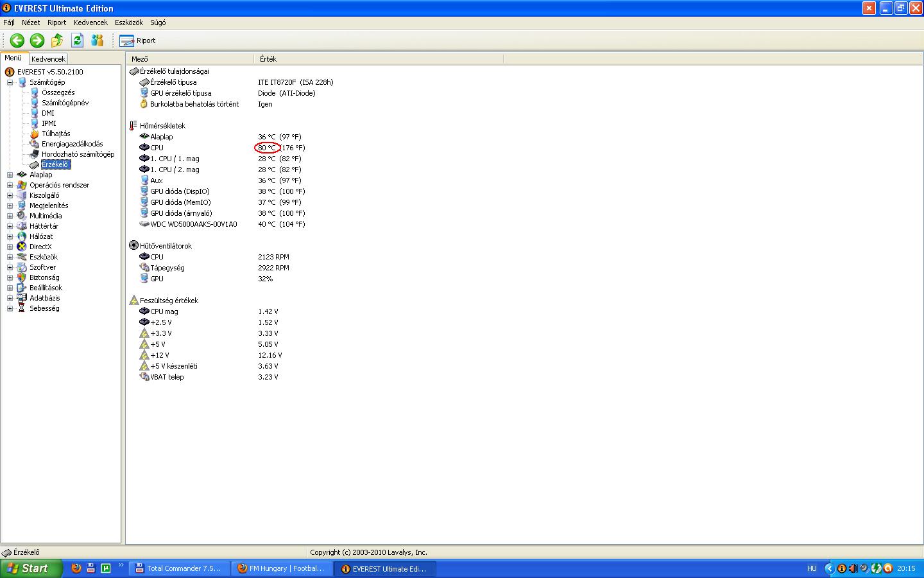Open the Kedvencek menu in menu bar
The width and height of the screenshot is (924, 578).
click(90, 22)
